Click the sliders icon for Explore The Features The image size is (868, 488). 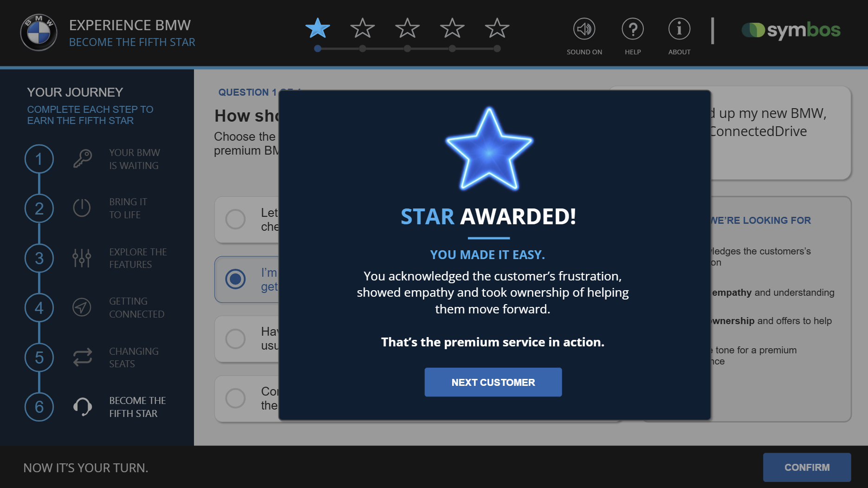[82, 258]
